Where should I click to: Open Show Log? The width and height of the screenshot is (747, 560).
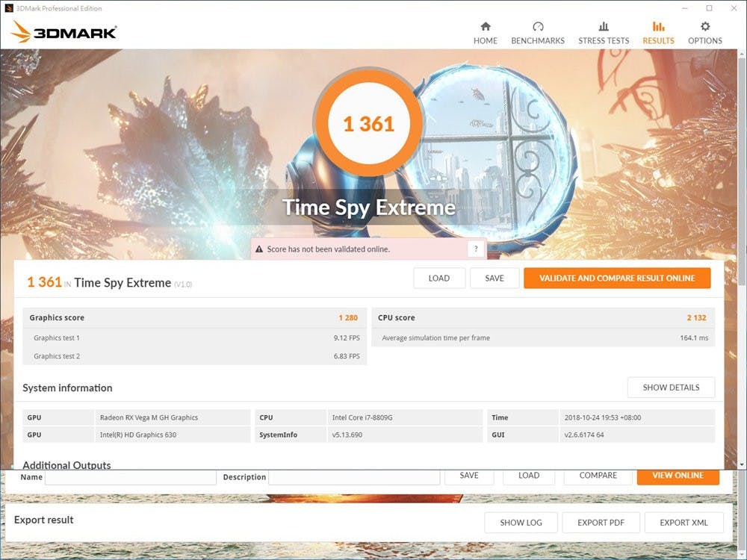tap(521, 523)
